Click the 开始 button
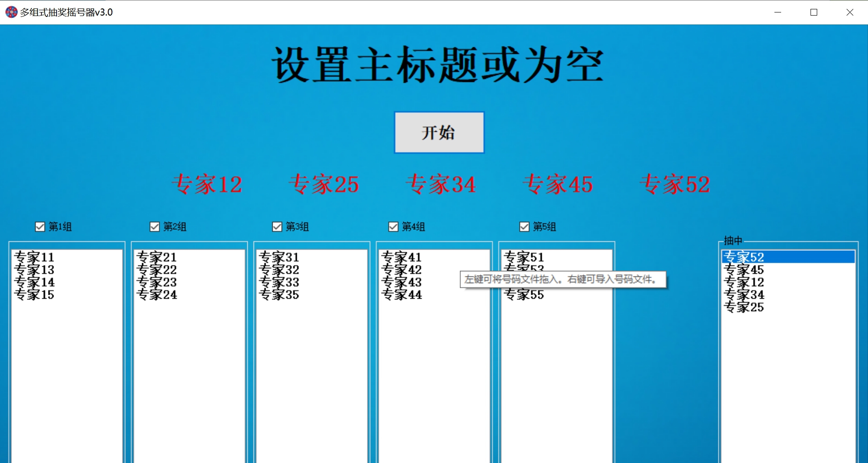This screenshot has height=463, width=868. (x=439, y=132)
